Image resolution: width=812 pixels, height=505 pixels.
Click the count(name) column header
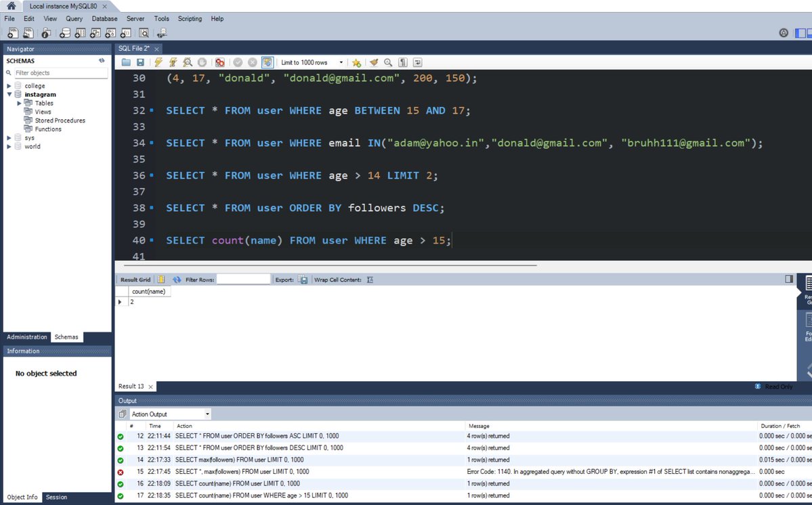point(148,291)
